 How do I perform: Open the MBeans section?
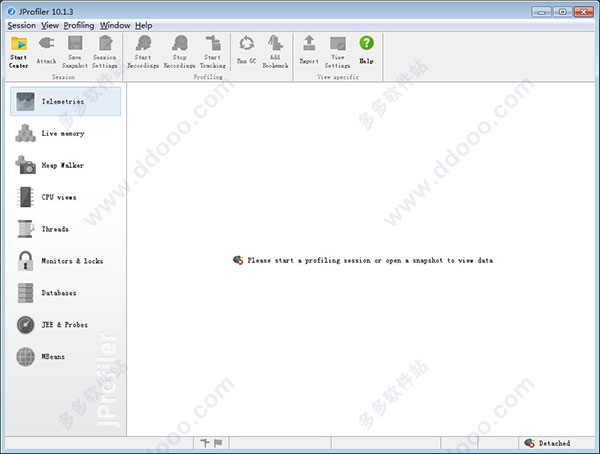(65, 356)
